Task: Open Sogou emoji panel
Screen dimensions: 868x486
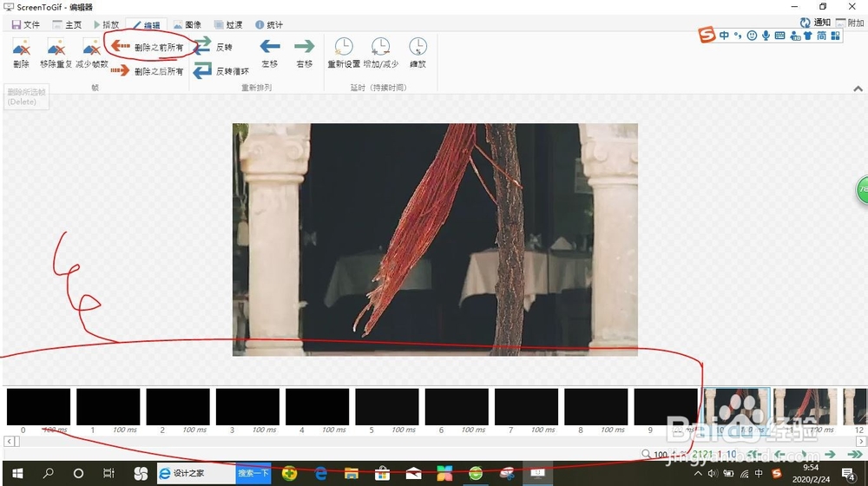Action: [752, 36]
